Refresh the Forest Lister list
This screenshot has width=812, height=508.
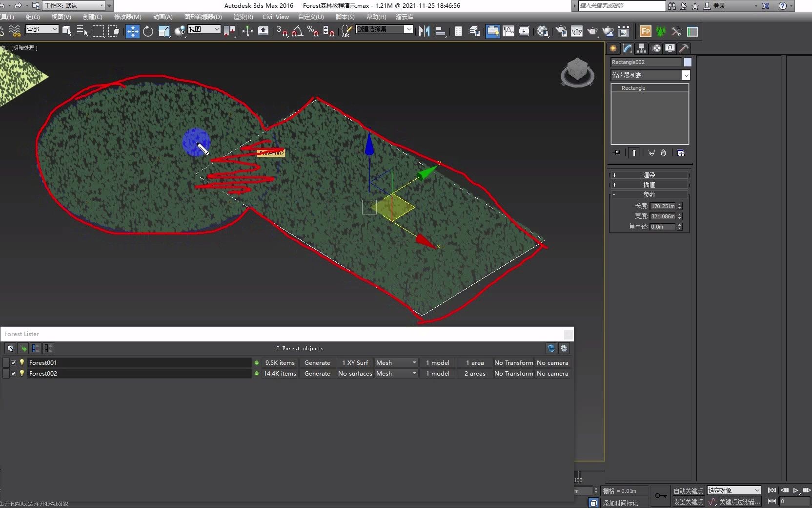(551, 348)
